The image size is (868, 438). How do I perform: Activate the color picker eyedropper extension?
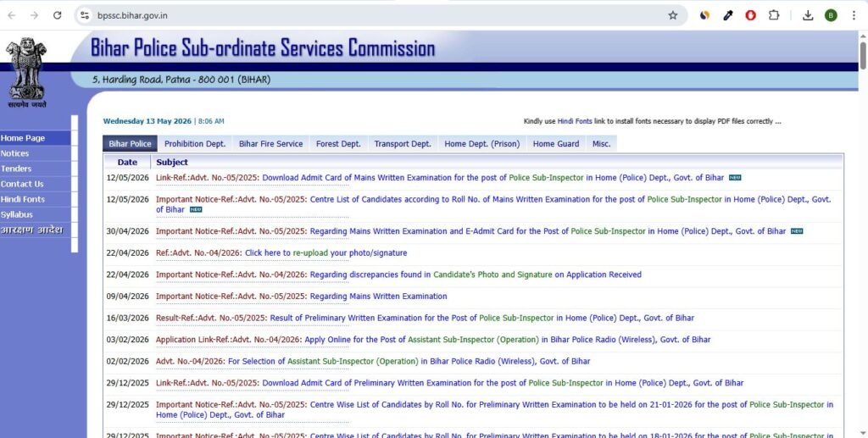click(728, 15)
